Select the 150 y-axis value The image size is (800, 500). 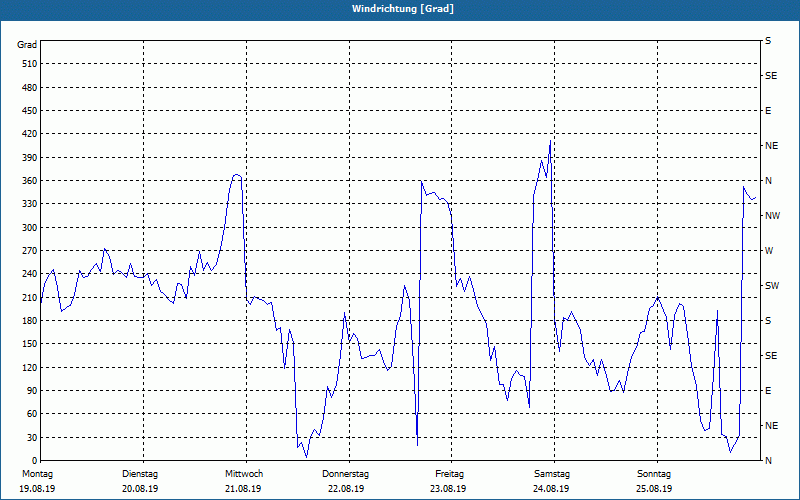click(x=30, y=344)
